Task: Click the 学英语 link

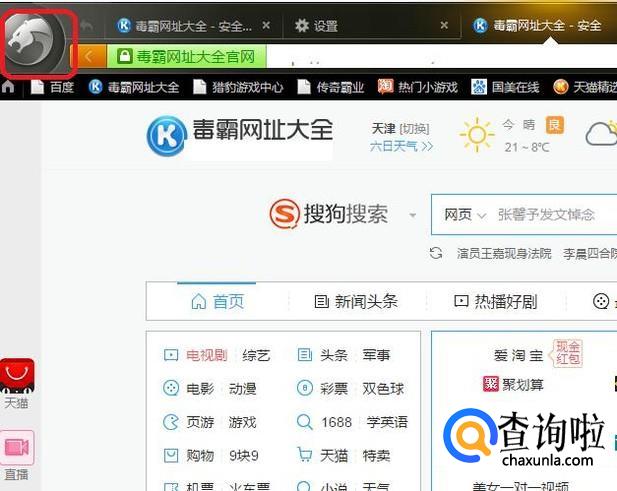Action: point(387,422)
